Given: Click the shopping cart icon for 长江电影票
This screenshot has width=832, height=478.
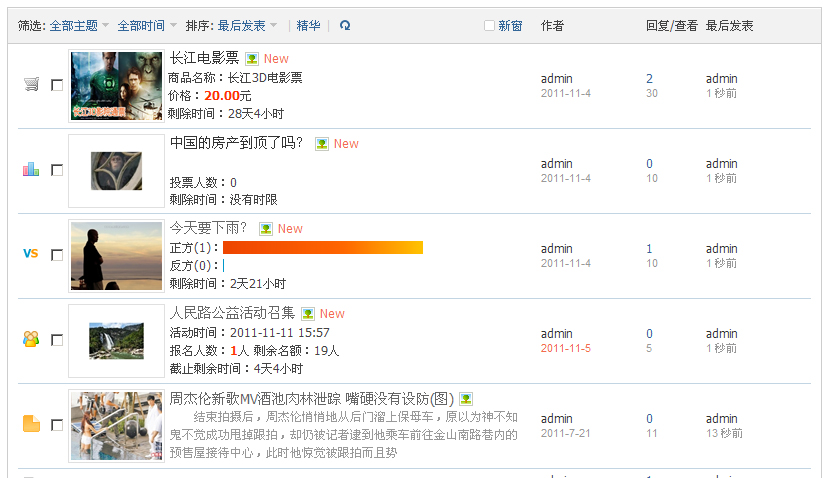Looking at the screenshot, I should 31,84.
